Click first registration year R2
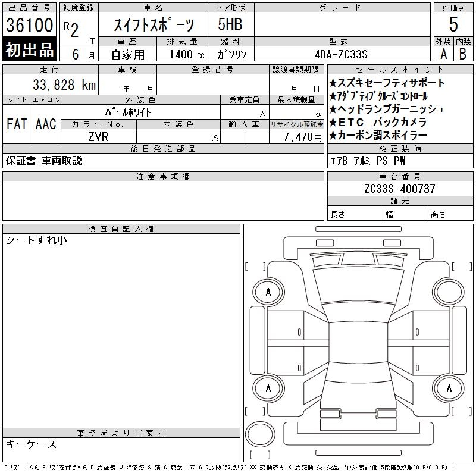Image resolution: width=476 pixels, height=476 pixels. (x=71, y=29)
